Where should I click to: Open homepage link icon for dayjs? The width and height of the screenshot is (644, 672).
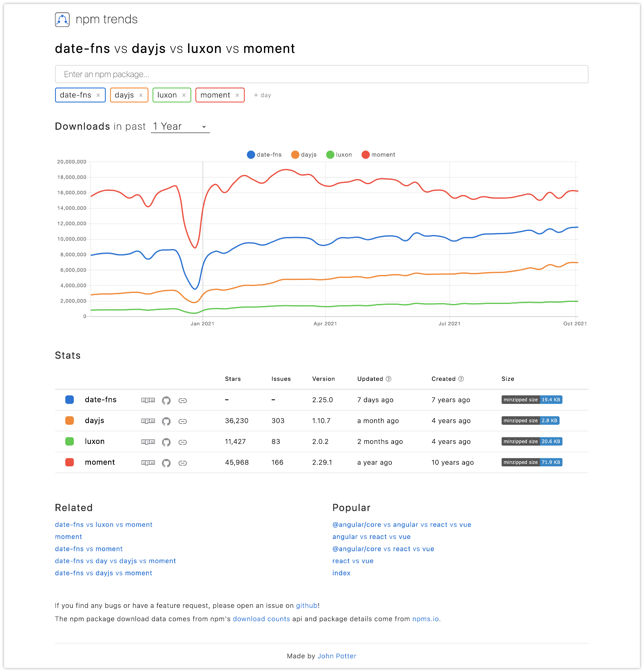click(x=183, y=421)
